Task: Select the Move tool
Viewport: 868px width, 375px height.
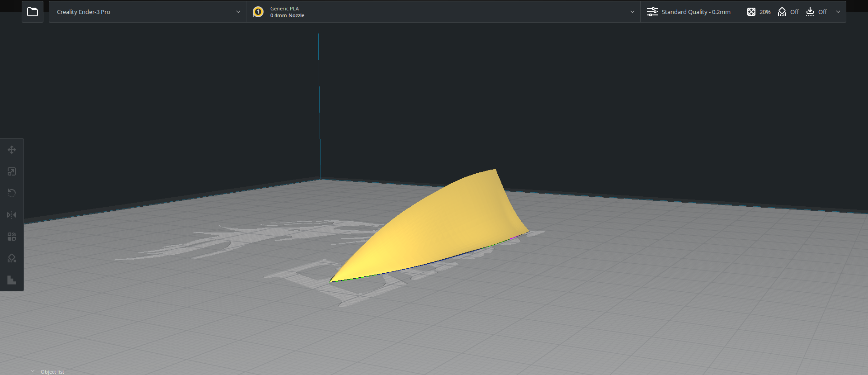Action: (12, 150)
